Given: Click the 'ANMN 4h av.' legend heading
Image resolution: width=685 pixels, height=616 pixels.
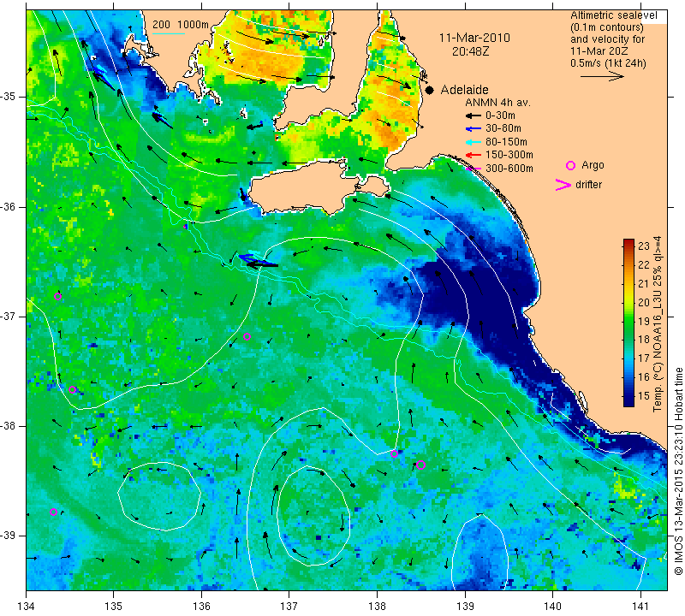Looking at the screenshot, I should 497,103.
